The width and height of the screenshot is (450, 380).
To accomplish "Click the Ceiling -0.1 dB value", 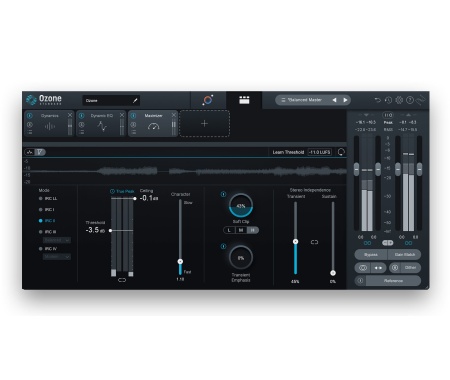I will tap(149, 198).
